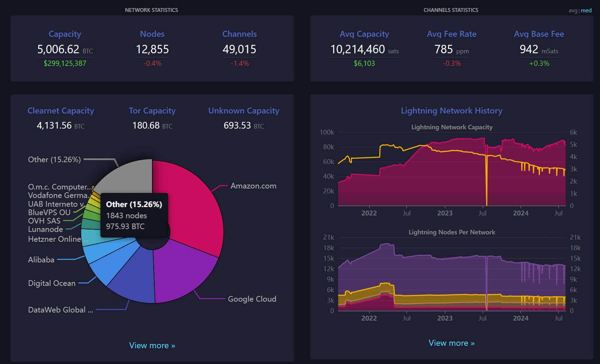Open the Clearnet Capacity heading
The height and width of the screenshot is (364, 600).
click(x=61, y=111)
